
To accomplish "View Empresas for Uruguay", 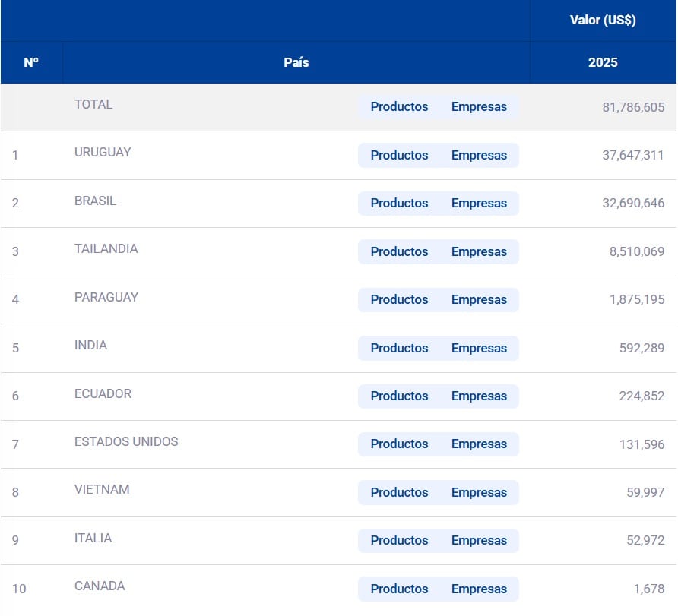I will click(x=479, y=155).
